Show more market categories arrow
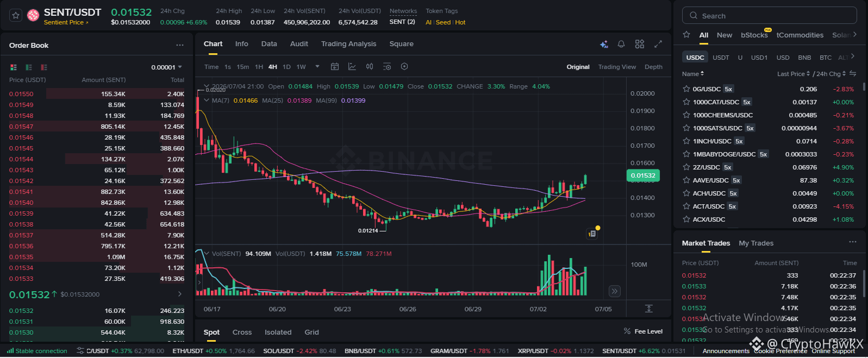 (855, 34)
